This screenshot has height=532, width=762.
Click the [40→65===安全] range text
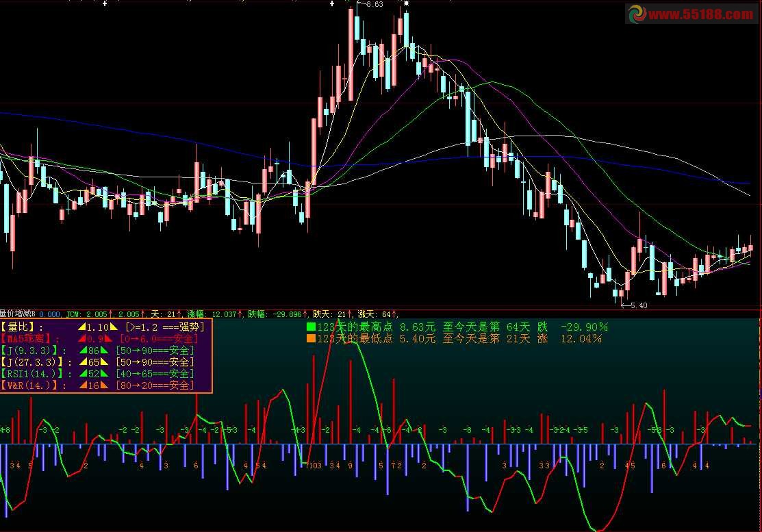pos(155,374)
